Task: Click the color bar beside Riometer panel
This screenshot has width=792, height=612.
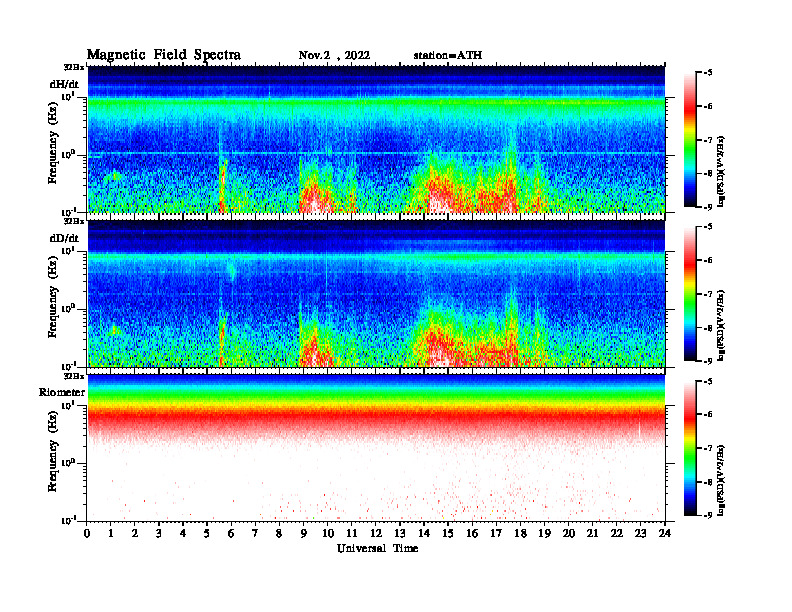Action: click(x=690, y=448)
